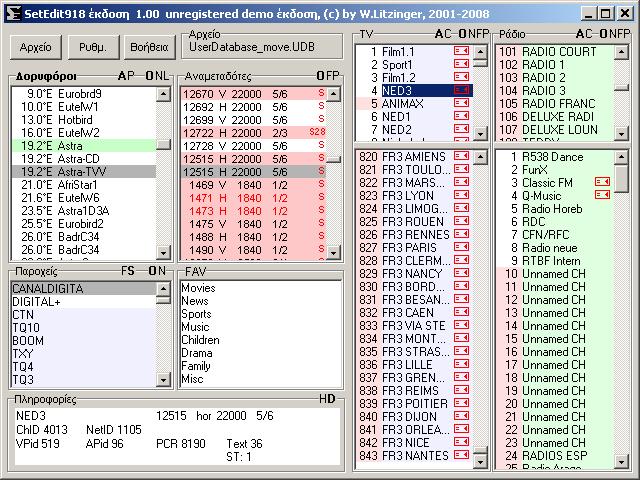The image size is (640, 480).
Task: Select radio channel 101 RADIO COURT
Action: (555, 52)
